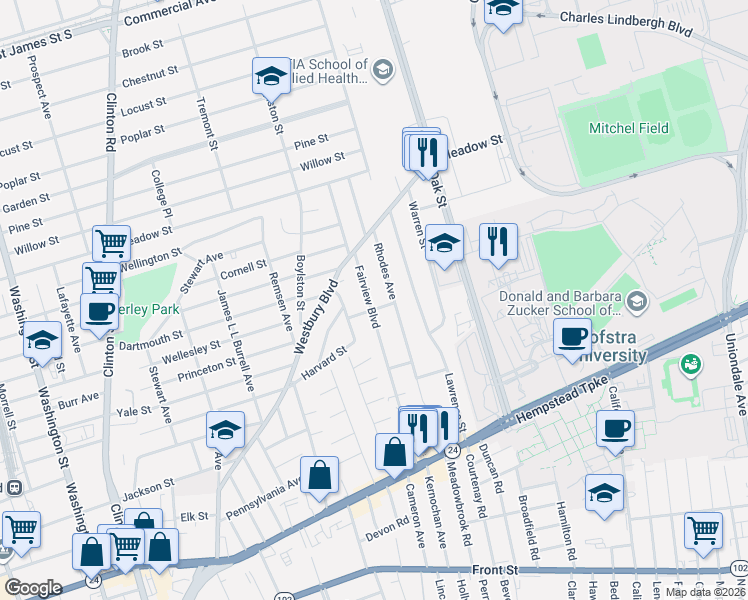Click the Google logo
The width and height of the screenshot is (748, 600).
[33, 588]
